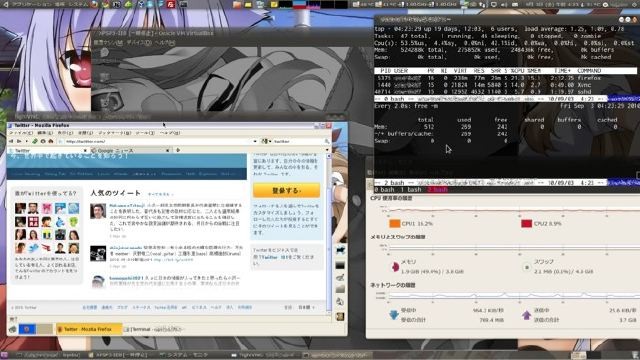Open the tab list dropdown in Firefox

tap(327, 150)
